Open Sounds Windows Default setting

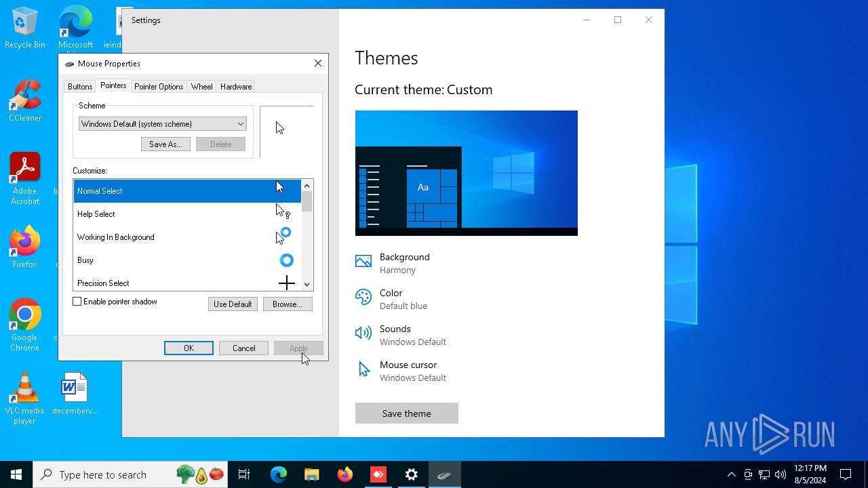click(412, 335)
